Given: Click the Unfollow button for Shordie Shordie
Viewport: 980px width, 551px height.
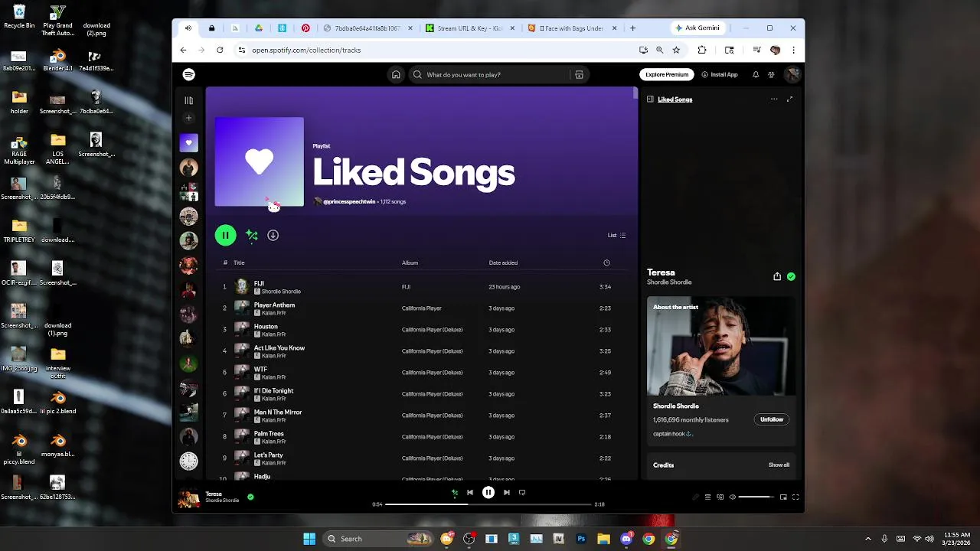Looking at the screenshot, I should pos(772,419).
